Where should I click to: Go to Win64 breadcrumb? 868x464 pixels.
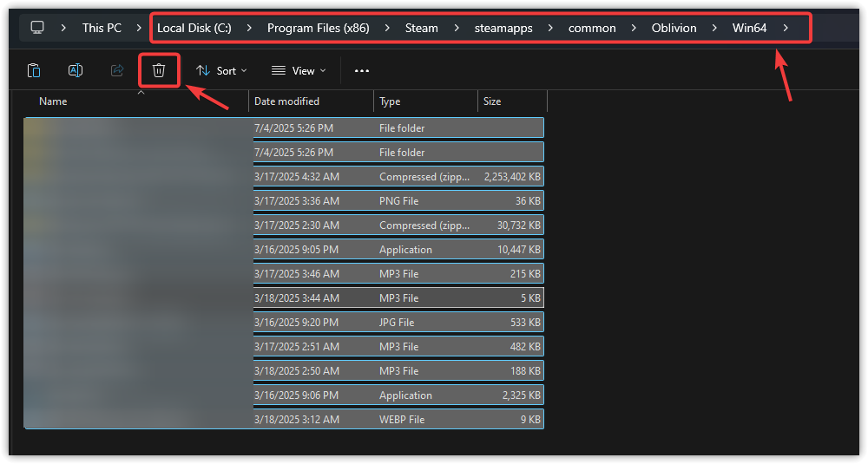click(750, 28)
